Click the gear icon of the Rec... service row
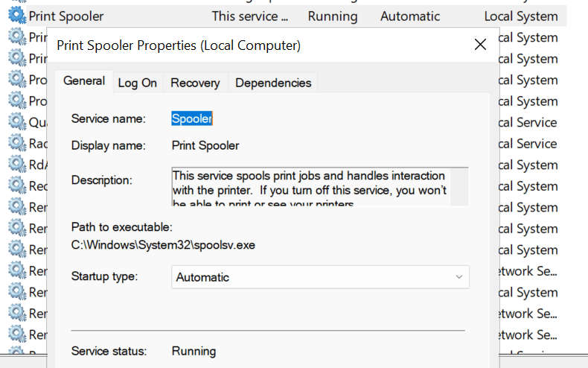The width and height of the screenshot is (588, 368). [x=17, y=185]
